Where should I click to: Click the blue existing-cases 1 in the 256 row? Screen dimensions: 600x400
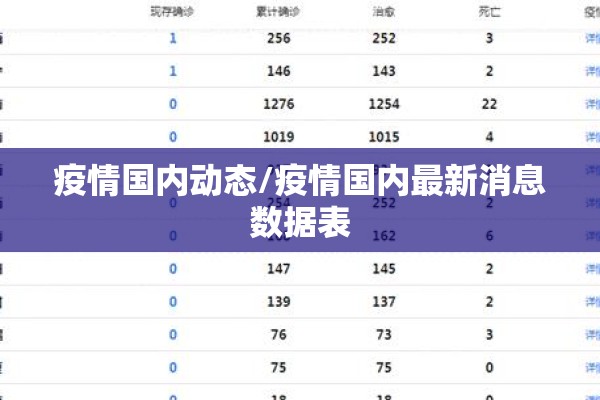pyautogui.click(x=173, y=38)
